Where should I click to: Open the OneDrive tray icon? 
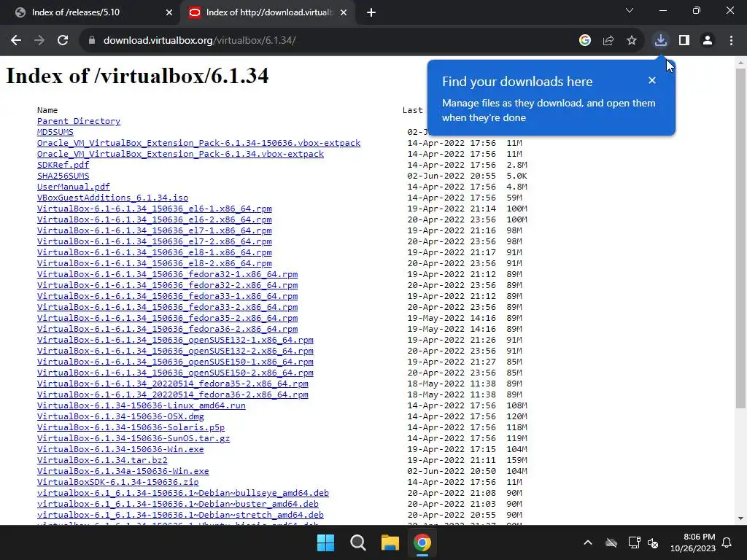[611, 542]
